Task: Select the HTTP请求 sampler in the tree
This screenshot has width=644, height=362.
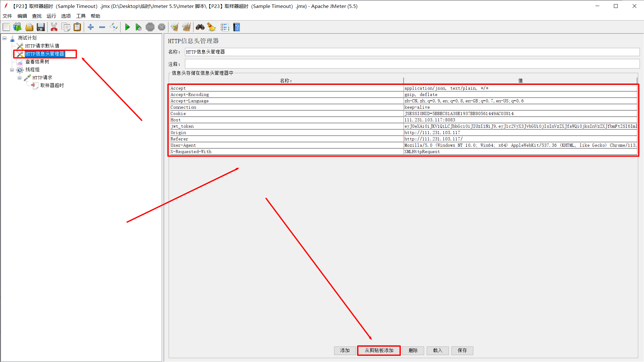Action: 42,78
